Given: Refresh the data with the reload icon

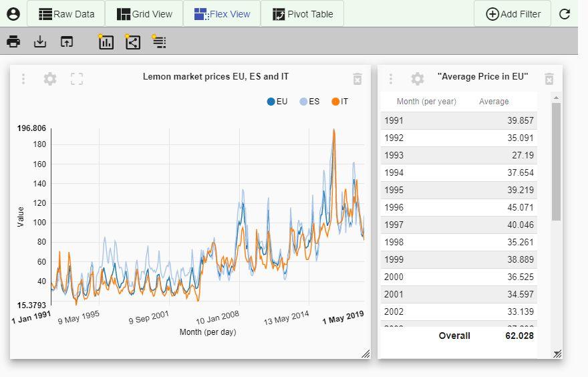Looking at the screenshot, I should pyautogui.click(x=565, y=13).
